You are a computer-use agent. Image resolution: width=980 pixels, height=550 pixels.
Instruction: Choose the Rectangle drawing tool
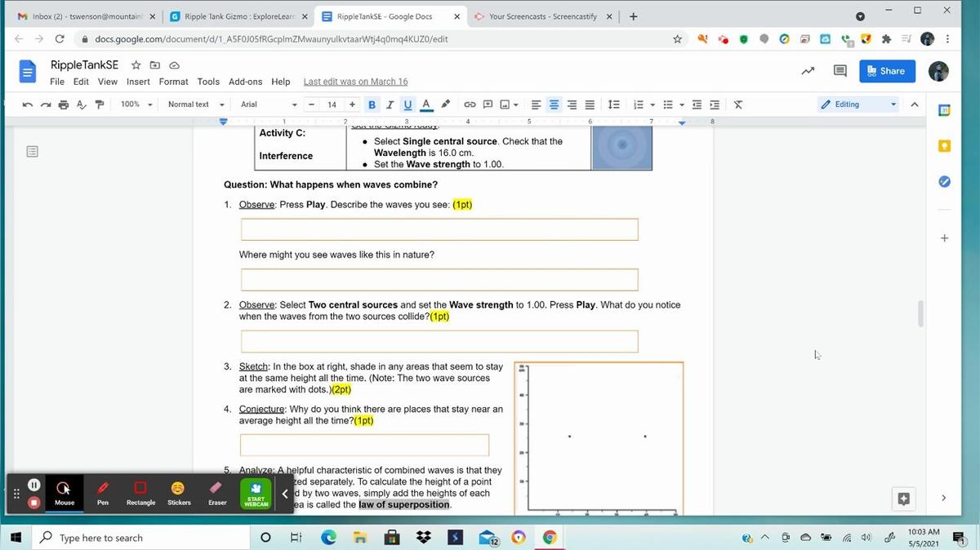140,493
